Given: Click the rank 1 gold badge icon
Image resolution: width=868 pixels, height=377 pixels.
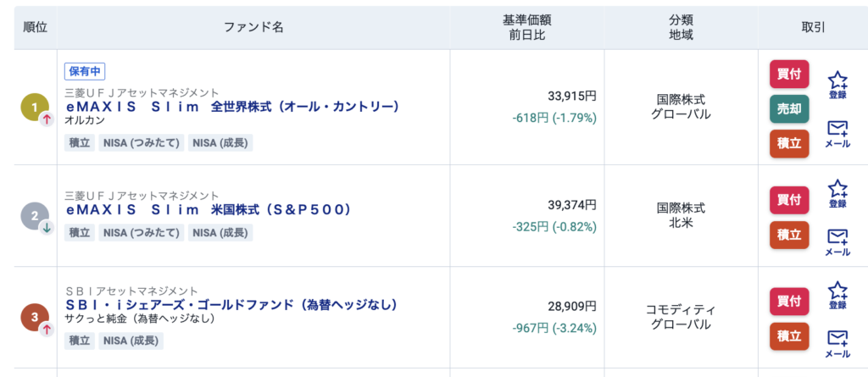Looking at the screenshot, I should (x=35, y=107).
